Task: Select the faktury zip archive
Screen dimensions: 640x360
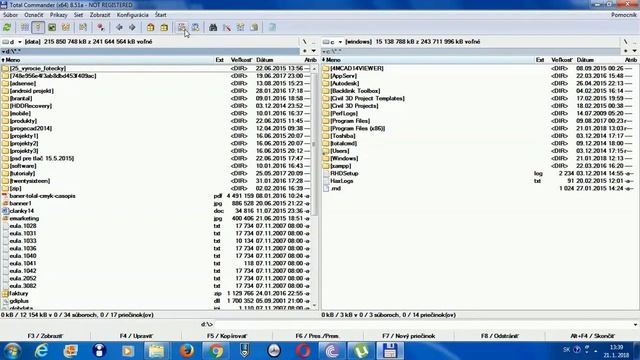Action: (19, 293)
